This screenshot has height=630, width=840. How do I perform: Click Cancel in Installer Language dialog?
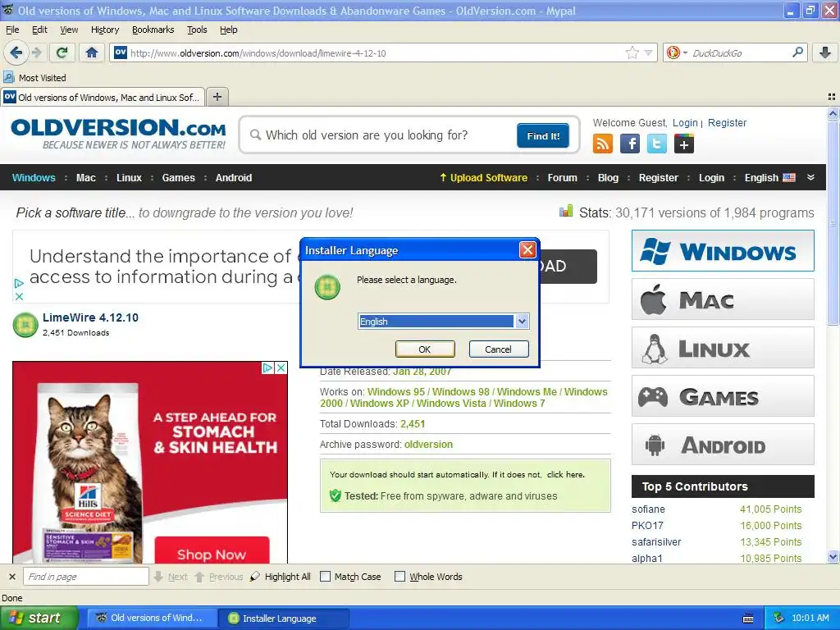point(498,349)
